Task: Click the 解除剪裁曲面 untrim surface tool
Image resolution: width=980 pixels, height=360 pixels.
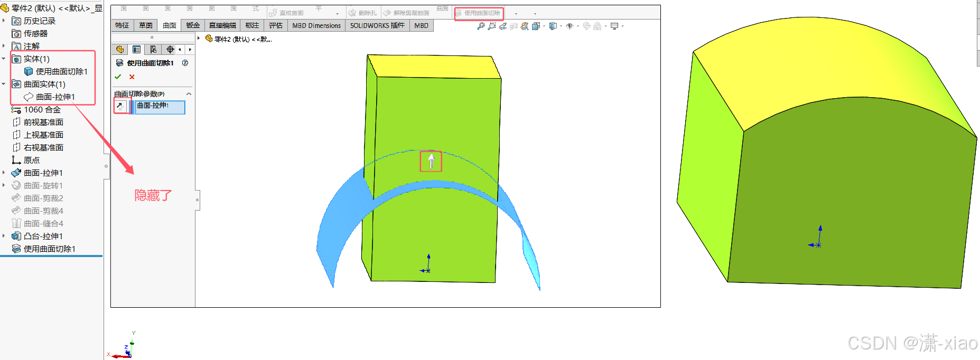Action: pos(406,13)
